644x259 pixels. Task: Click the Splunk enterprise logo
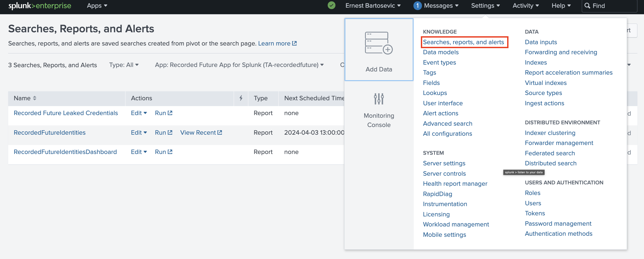40,6
